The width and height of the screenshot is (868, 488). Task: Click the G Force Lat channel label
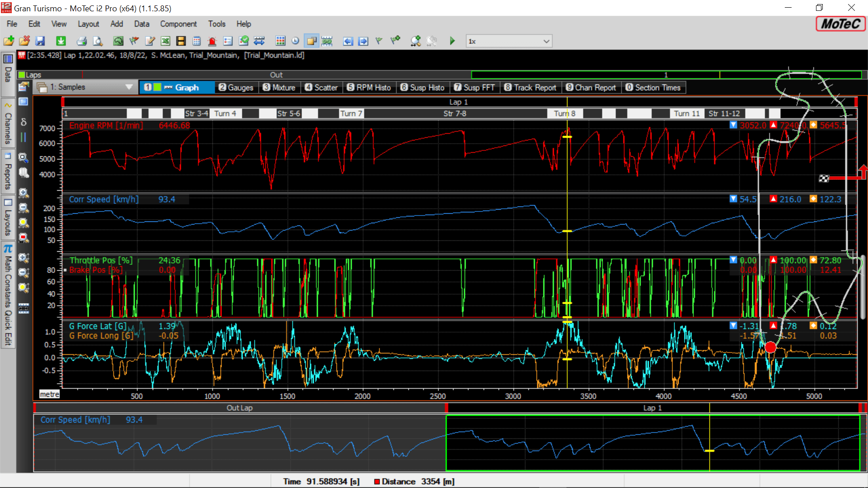coord(98,326)
